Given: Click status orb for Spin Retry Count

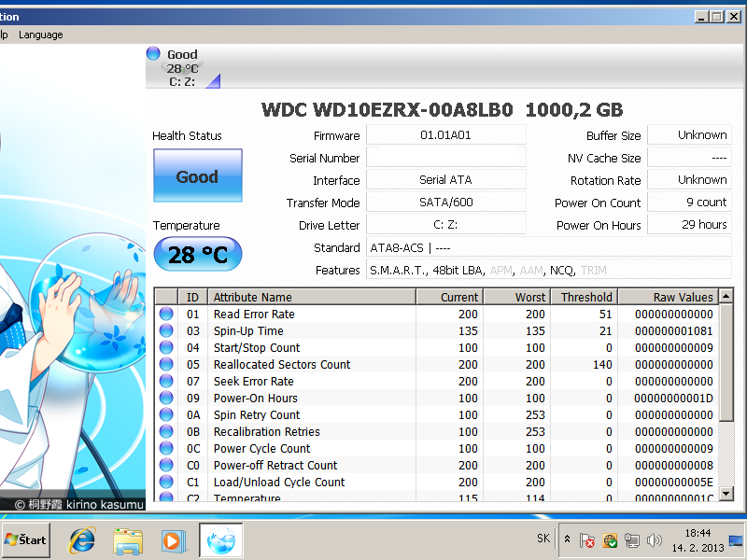Looking at the screenshot, I should tap(166, 414).
